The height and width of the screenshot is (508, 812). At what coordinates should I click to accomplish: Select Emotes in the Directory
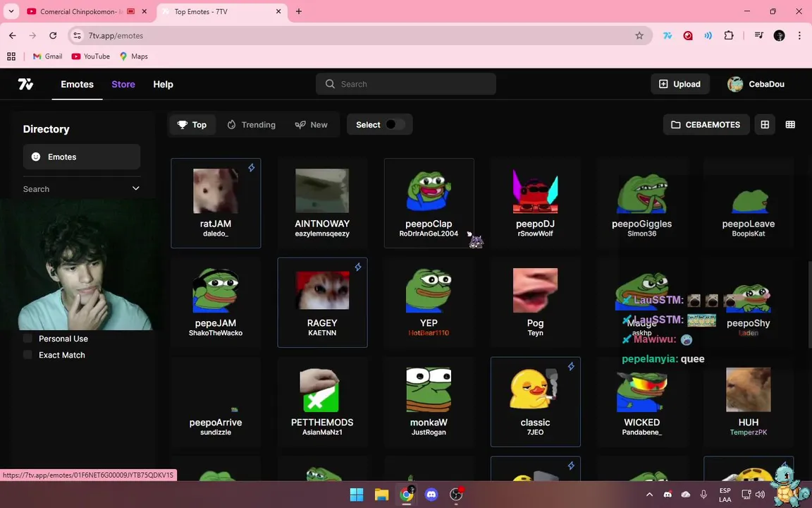(x=82, y=157)
